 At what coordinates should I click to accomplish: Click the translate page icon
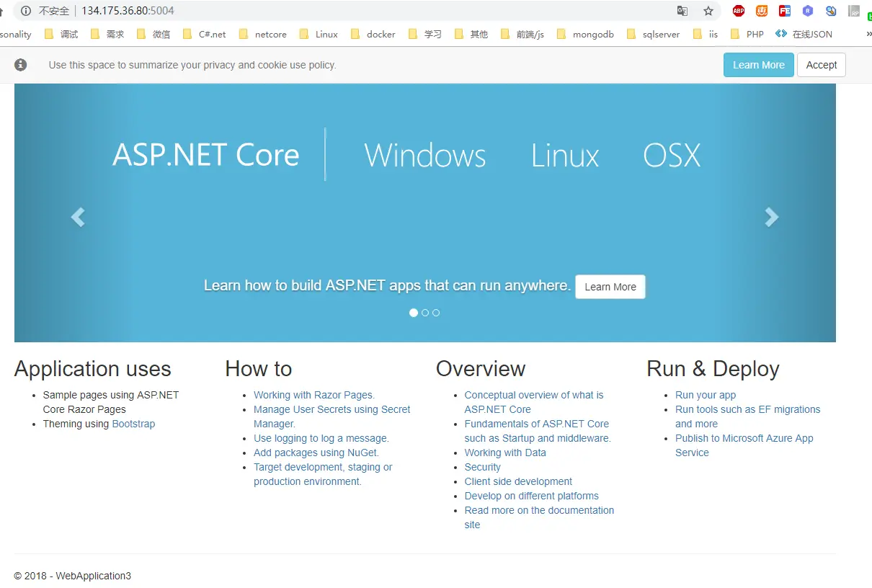tap(682, 11)
